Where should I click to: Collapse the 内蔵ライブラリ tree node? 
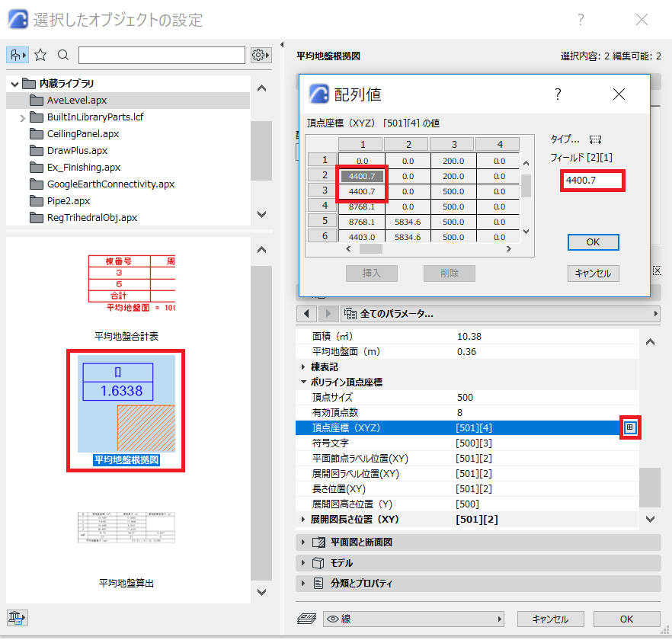(14, 84)
